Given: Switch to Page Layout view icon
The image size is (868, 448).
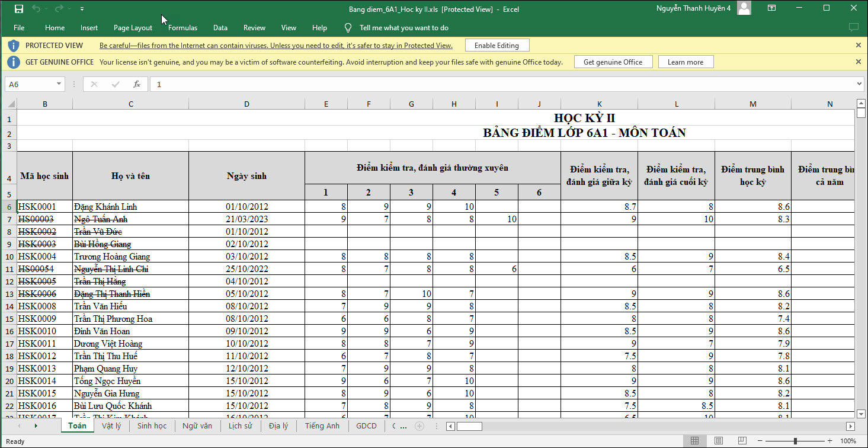Looking at the screenshot, I should [x=718, y=441].
